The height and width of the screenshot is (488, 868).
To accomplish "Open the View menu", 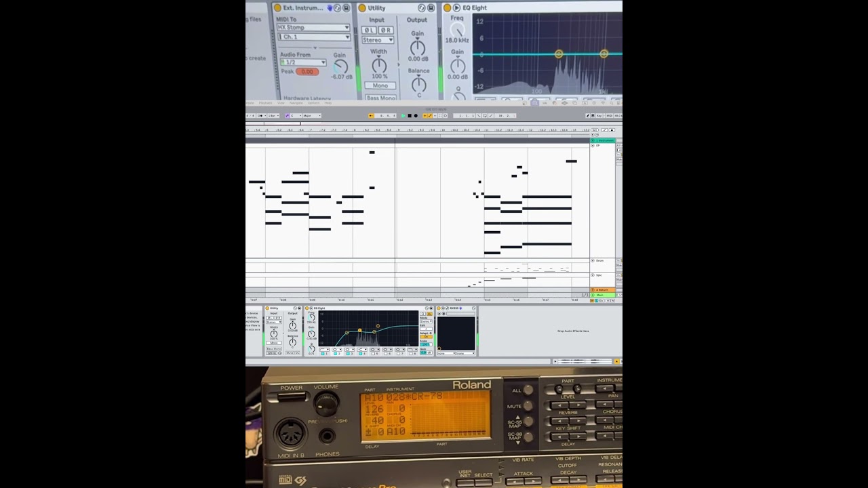I will tap(280, 103).
